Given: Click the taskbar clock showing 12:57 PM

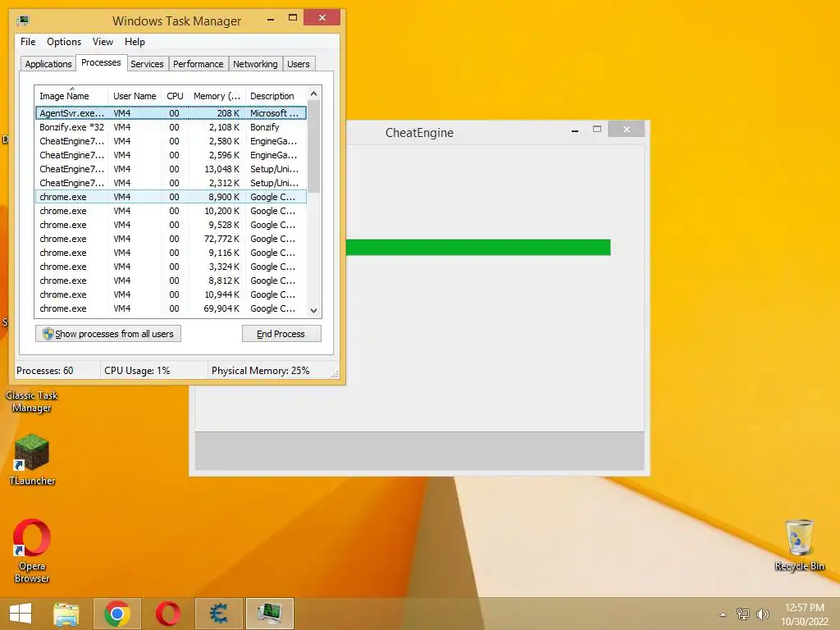Looking at the screenshot, I should tap(805, 614).
